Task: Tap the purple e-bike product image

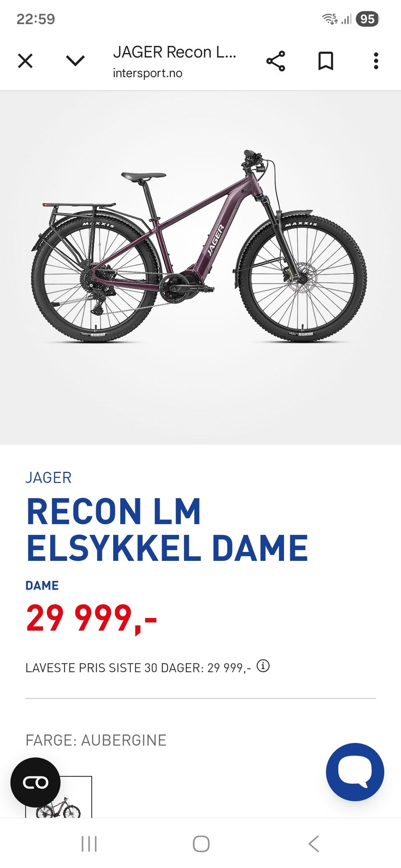Action: pos(200,246)
